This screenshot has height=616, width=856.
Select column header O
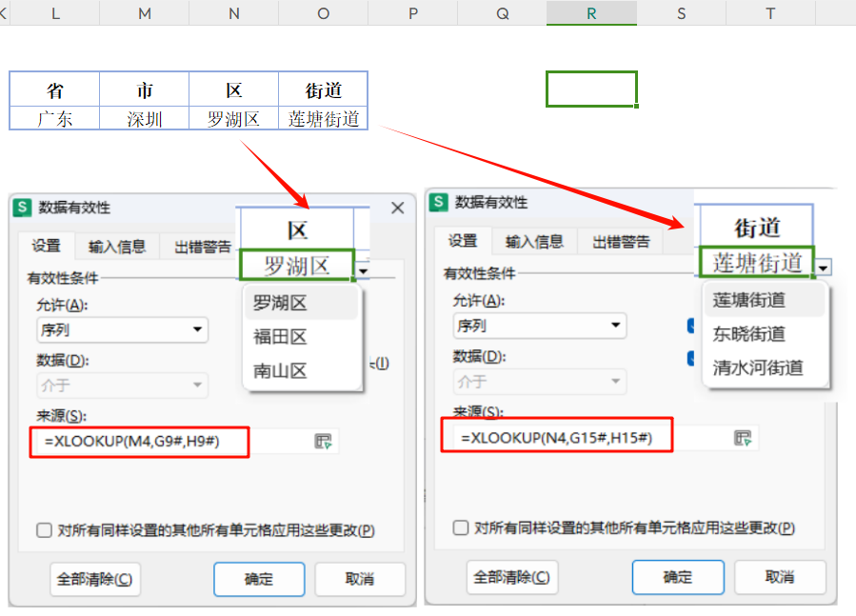point(324,13)
